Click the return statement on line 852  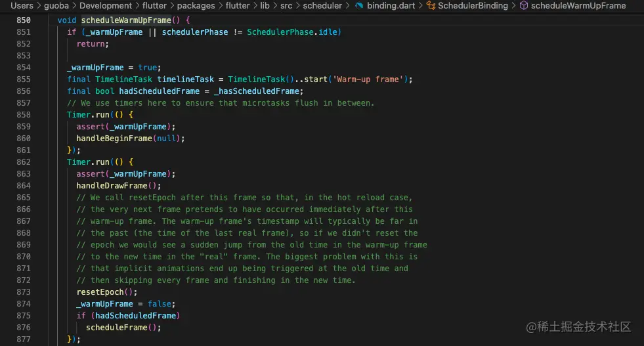pos(93,44)
